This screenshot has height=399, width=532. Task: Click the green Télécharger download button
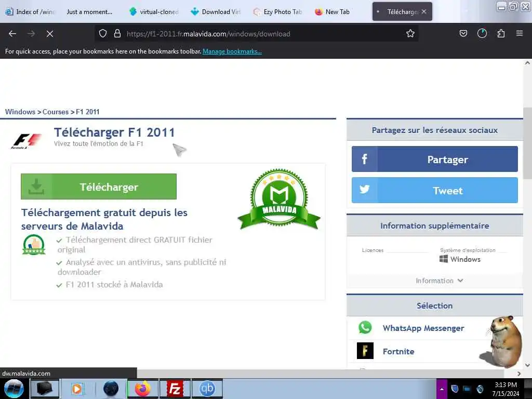[99, 187]
